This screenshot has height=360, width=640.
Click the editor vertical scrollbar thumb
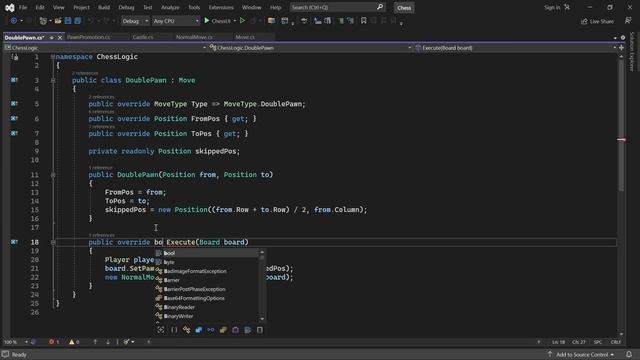click(x=621, y=125)
